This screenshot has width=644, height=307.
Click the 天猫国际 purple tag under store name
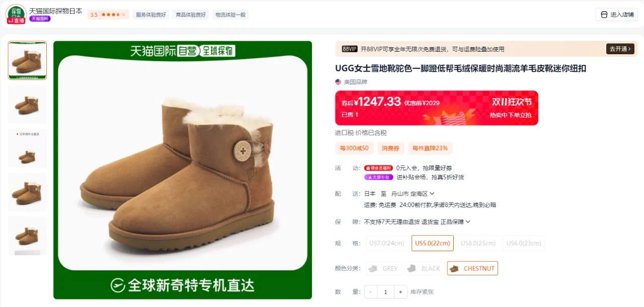(40, 19)
